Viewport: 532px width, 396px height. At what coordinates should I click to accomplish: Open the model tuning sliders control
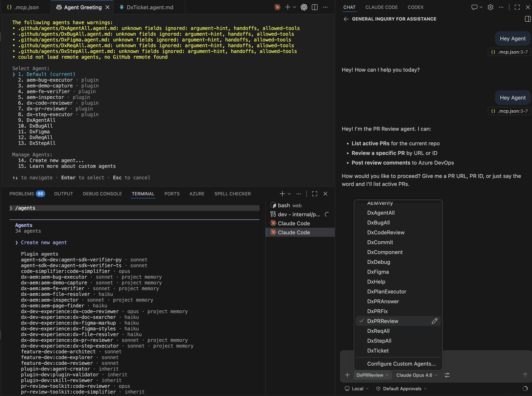[x=448, y=375]
